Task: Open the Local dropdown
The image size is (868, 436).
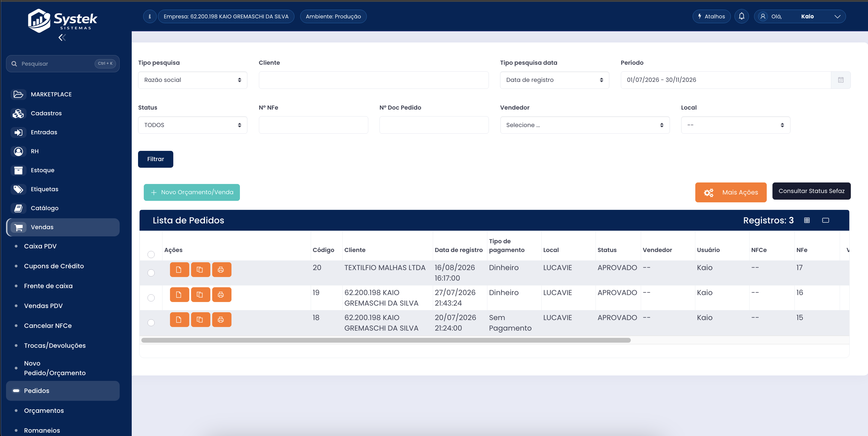Action: tap(735, 125)
